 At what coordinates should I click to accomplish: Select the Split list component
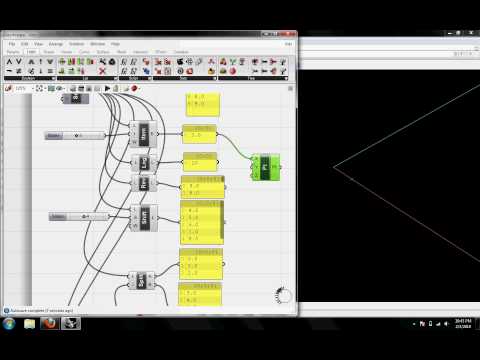click(142, 281)
